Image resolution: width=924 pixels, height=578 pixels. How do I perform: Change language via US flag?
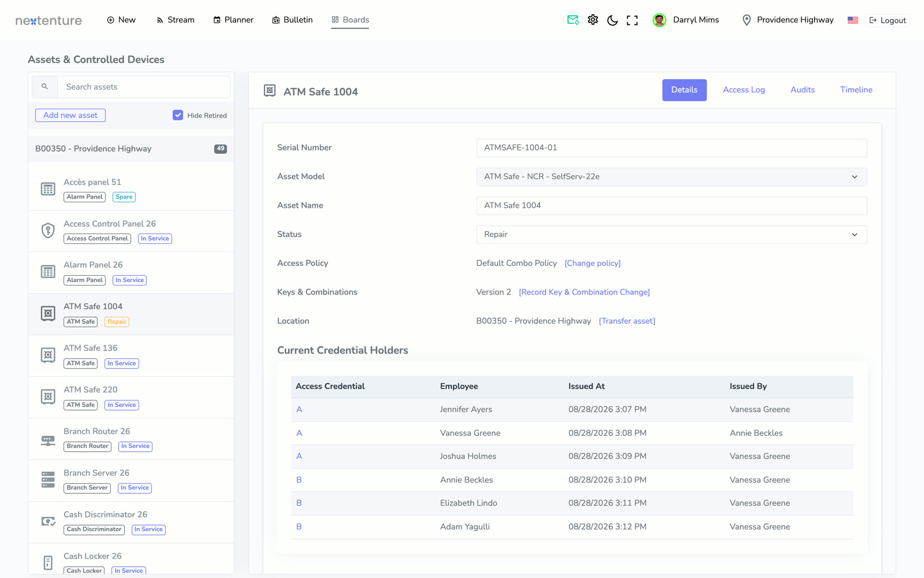point(853,20)
